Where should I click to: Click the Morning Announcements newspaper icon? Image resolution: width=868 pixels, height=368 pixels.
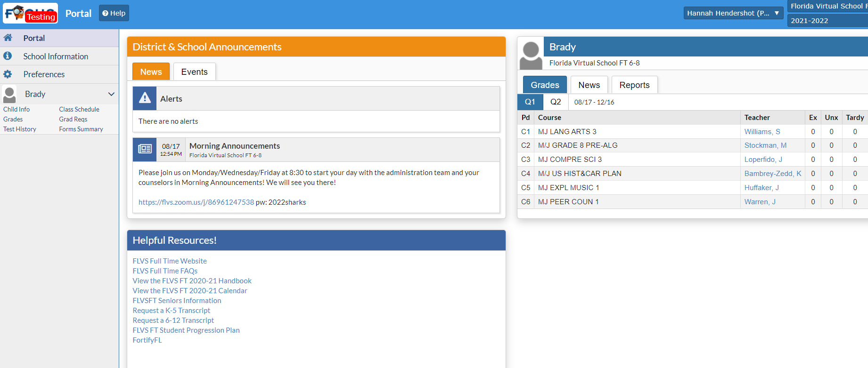[145, 149]
